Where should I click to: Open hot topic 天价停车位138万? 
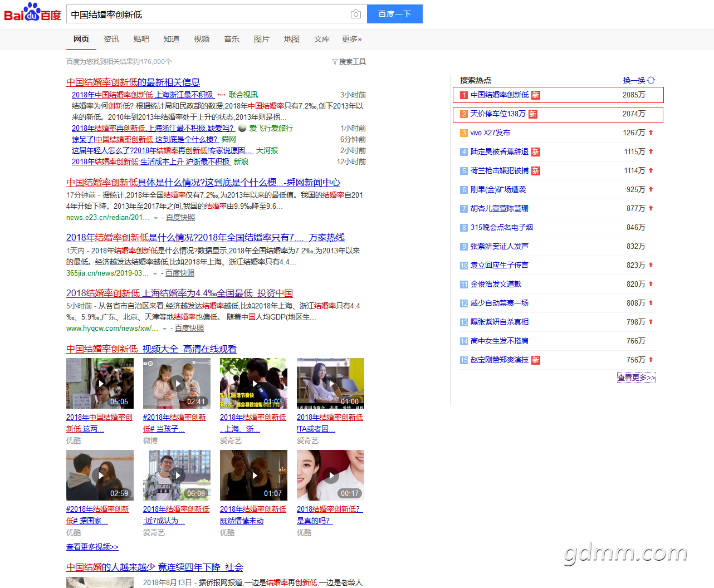tap(498, 114)
